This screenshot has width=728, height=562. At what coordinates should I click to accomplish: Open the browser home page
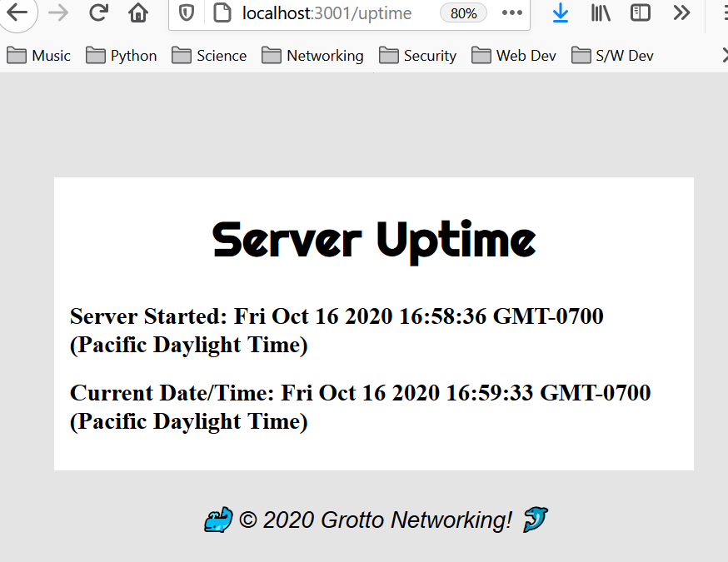[138, 13]
